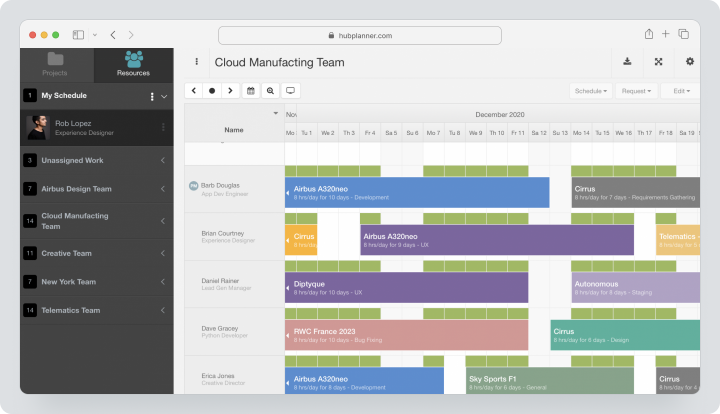Image resolution: width=720 pixels, height=414 pixels.
Task: Open the menu beside the Cloud Manufacting Team title
Action: (197, 62)
